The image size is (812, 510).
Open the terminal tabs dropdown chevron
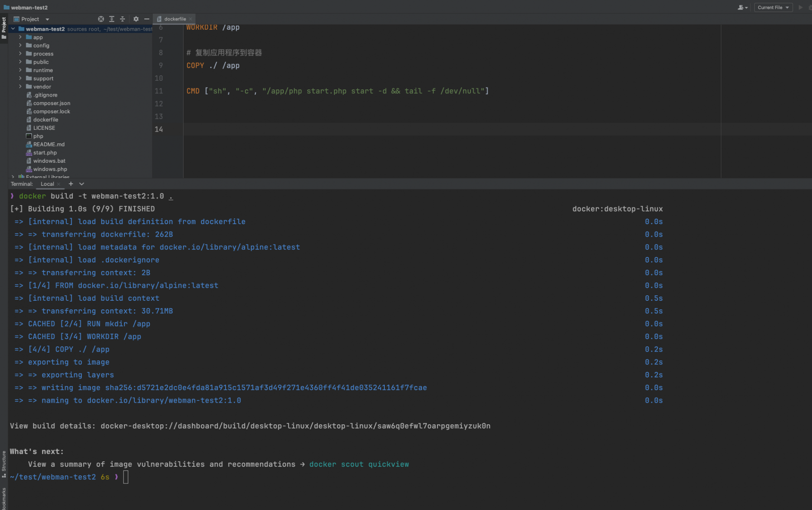pyautogui.click(x=82, y=184)
